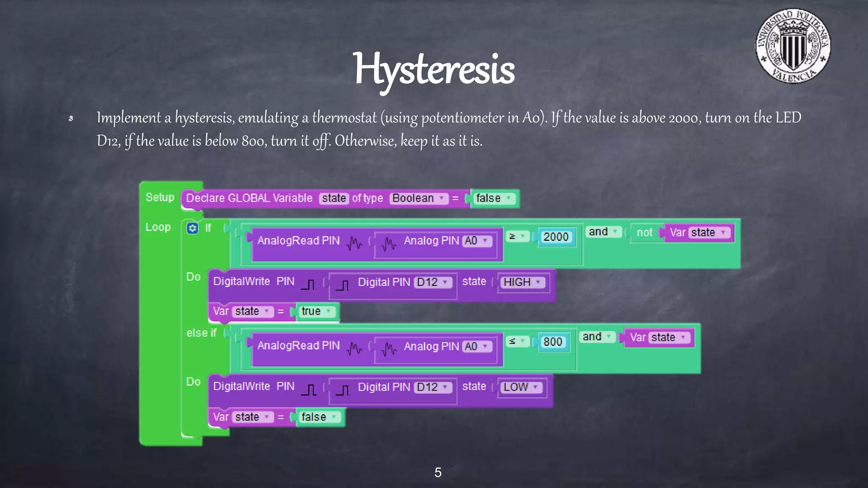Viewport: 868px width, 488px height.
Task: Open the false value dropdown in Setup
Action: pos(494,198)
